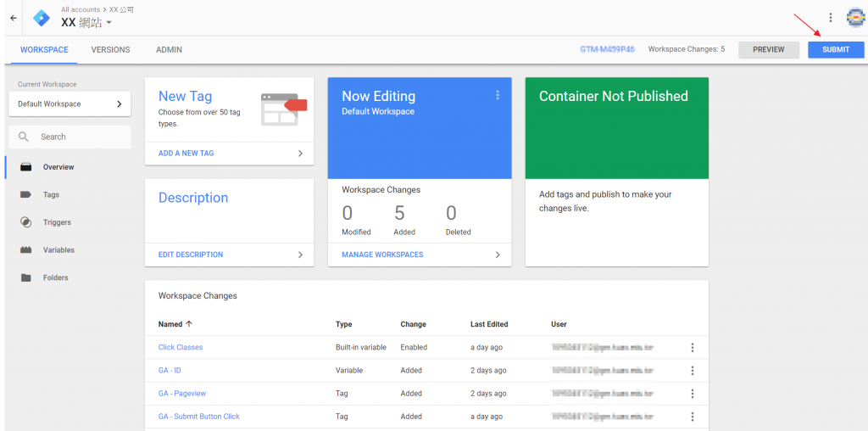868x431 pixels.
Task: Open the Click Classes variable link
Action: click(x=181, y=347)
